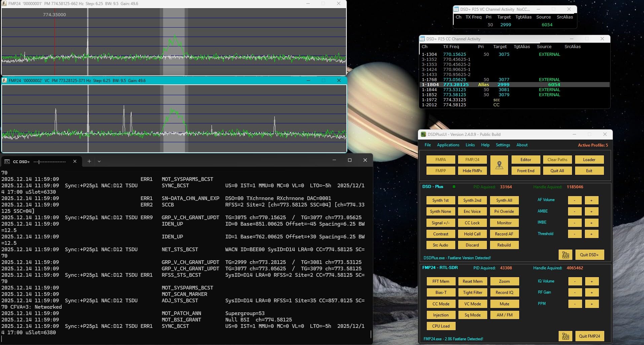644x345 pixels.
Task: Increase AF Volume with the plus stepper
Action: pos(591,200)
